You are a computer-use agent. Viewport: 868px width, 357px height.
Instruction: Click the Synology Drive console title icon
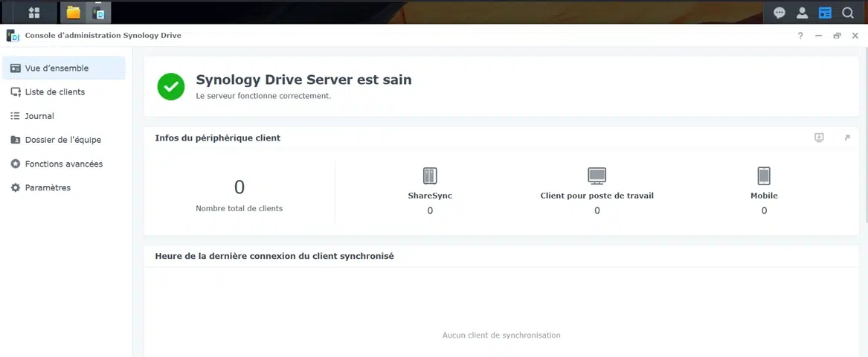(13, 36)
